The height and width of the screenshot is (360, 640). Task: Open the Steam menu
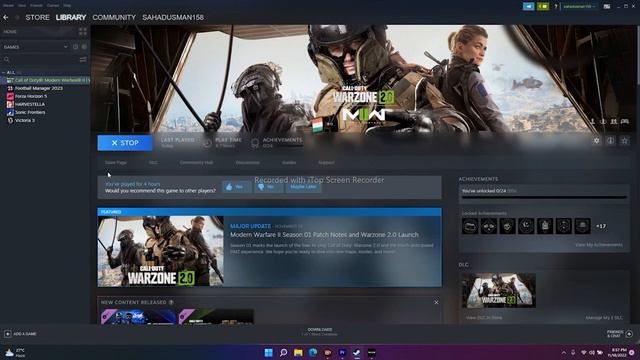[x=8, y=6]
